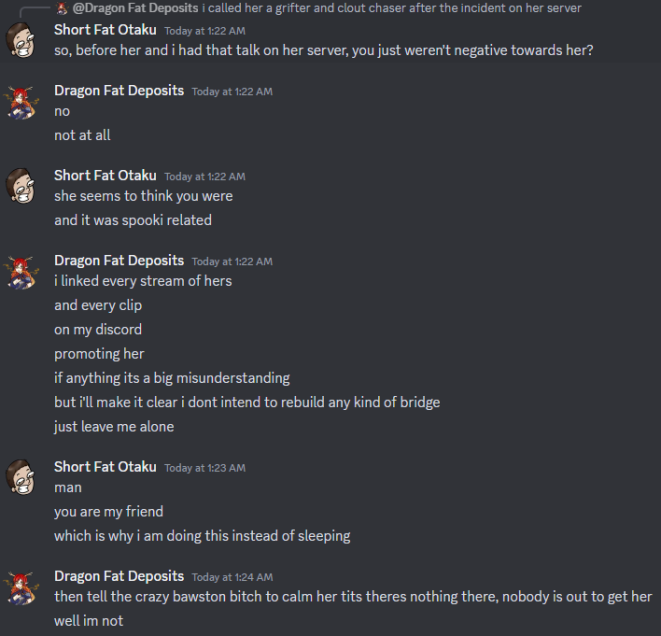Click timestamp 'Today at 1:24 AM'

tap(232, 577)
